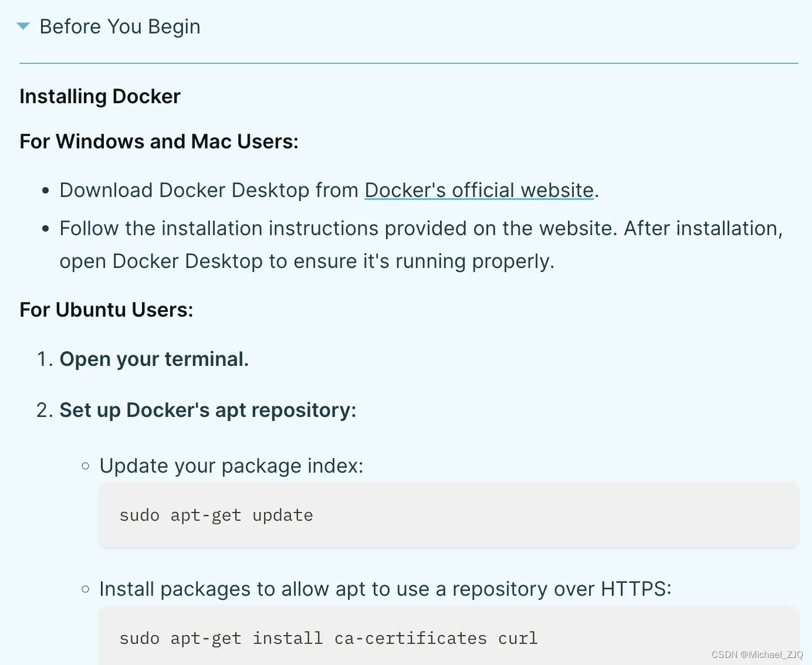Click the Install packages over HTTPS line
This screenshot has width=812, height=665.
(x=385, y=589)
